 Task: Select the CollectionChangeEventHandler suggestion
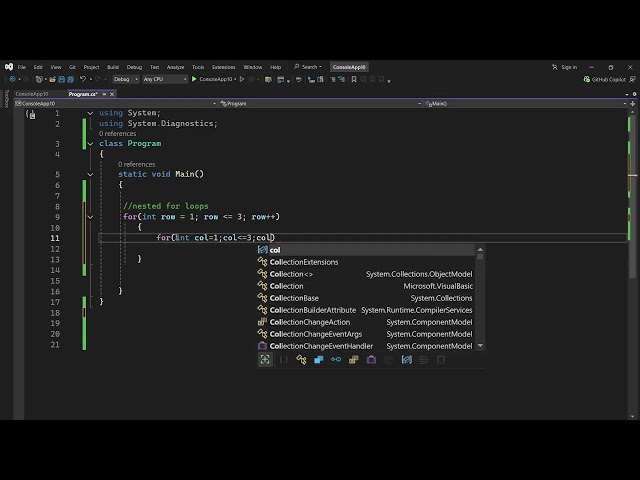click(365, 346)
